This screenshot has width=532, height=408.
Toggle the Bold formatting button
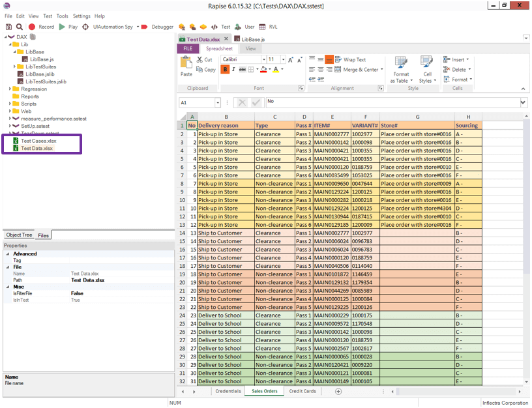pos(225,70)
